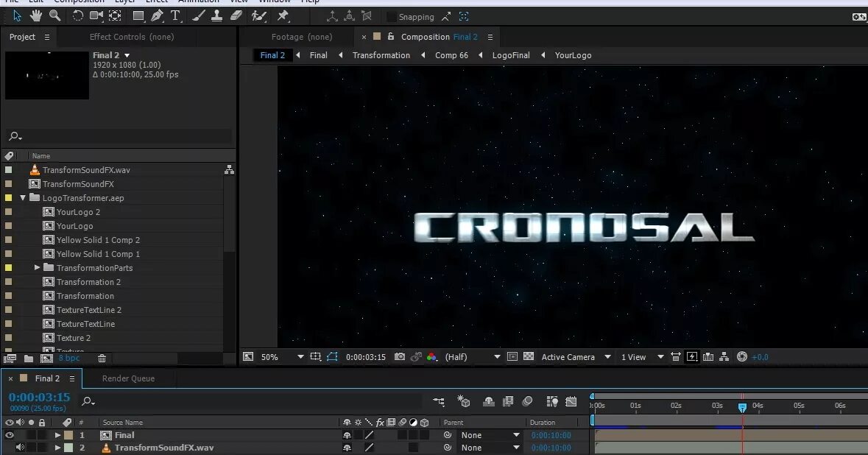Image resolution: width=868 pixels, height=455 pixels.
Task: Open the 1 View layout dropdown
Action: 642,357
